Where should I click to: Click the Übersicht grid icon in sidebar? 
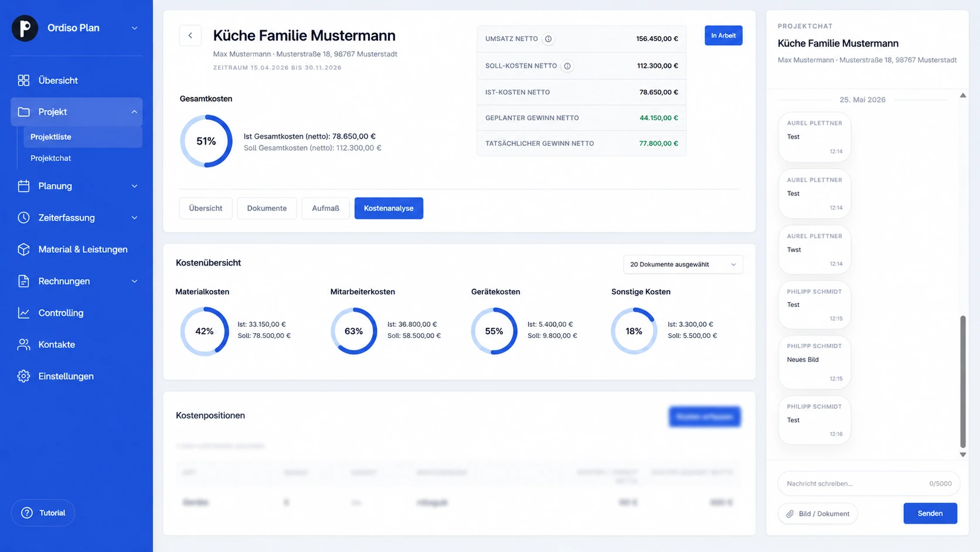coord(23,80)
